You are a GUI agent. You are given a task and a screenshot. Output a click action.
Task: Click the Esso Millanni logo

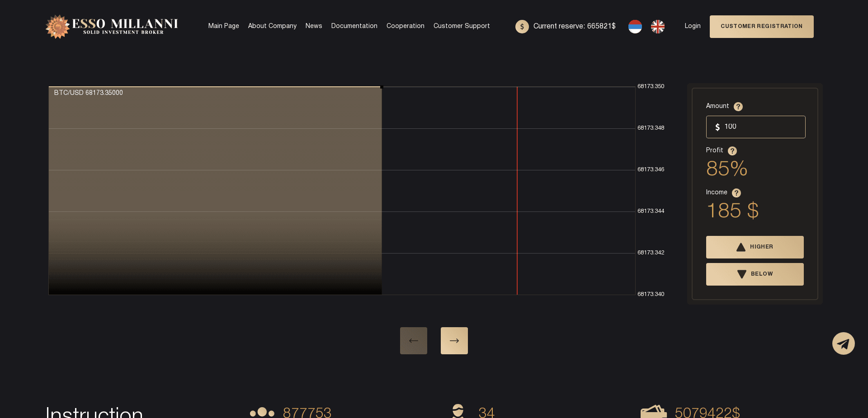(x=111, y=26)
